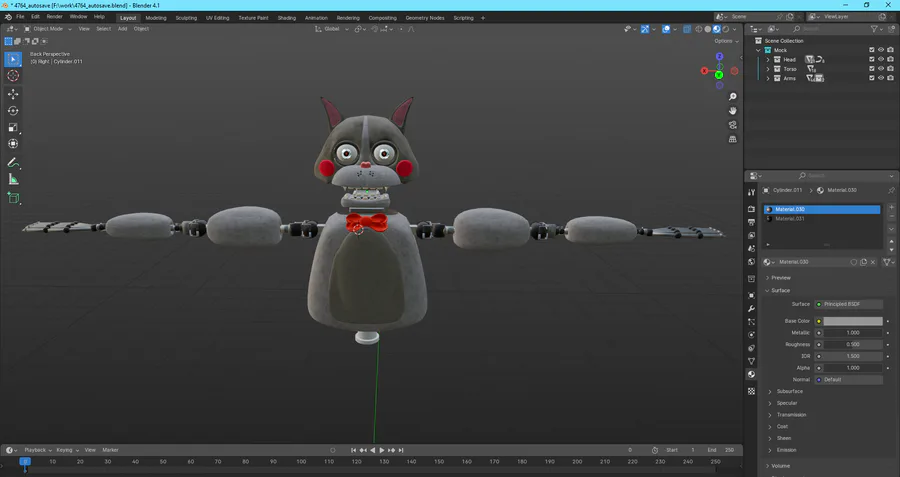Open the Texture properties tab
The image size is (900, 477).
click(x=751, y=391)
